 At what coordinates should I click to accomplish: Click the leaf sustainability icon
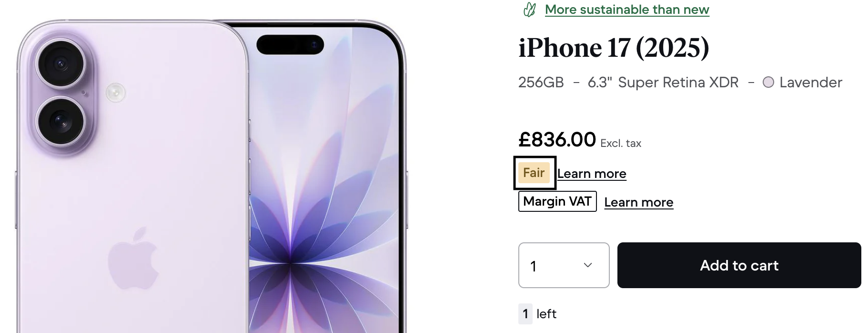[x=529, y=10]
